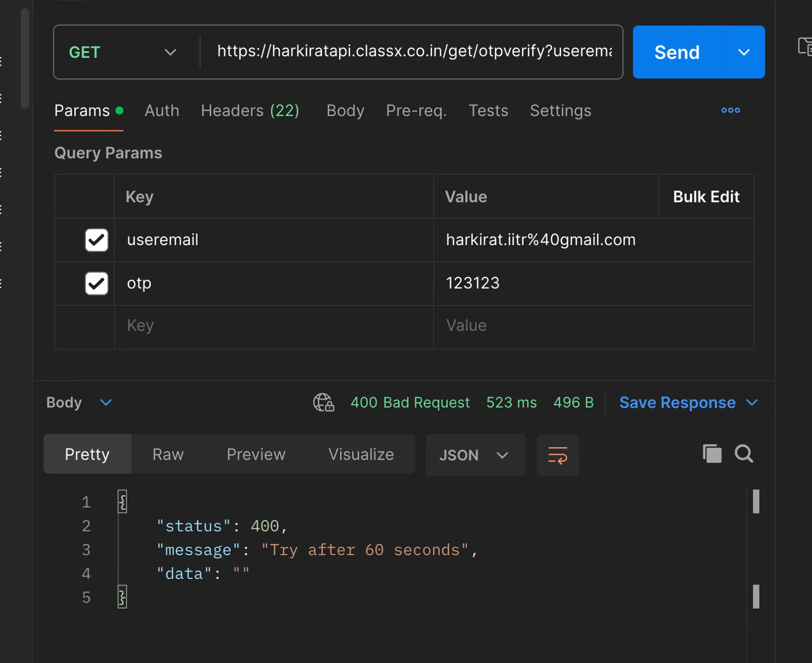Open the request Body tab
Viewport: 812px width, 663px height.
point(346,110)
